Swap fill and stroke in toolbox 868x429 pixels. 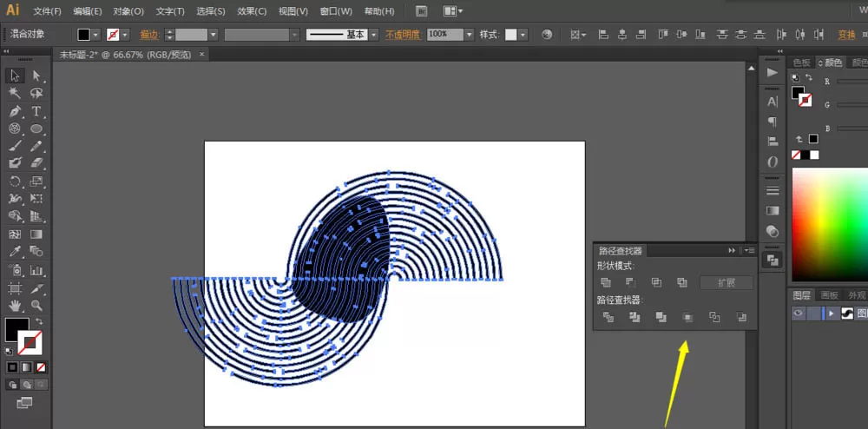[x=39, y=321]
